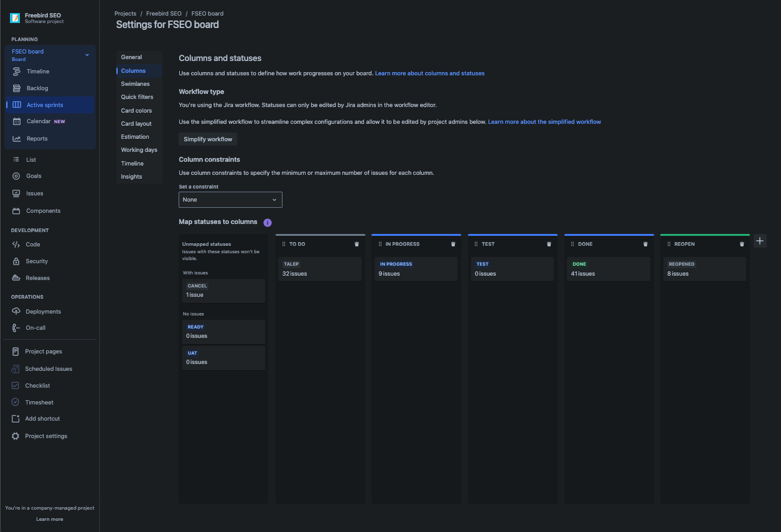
Task: Select the TALEP status card in TO DO
Action: (x=320, y=269)
